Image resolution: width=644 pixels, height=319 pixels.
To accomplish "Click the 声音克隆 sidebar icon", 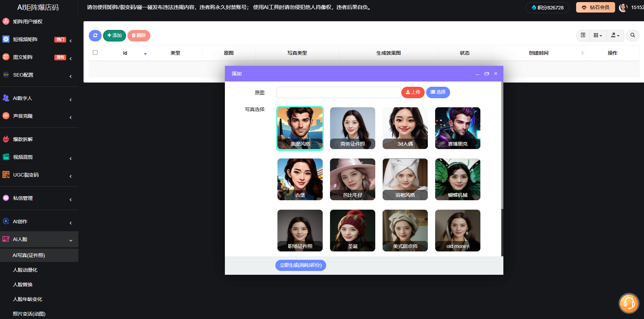I will click(x=6, y=116).
